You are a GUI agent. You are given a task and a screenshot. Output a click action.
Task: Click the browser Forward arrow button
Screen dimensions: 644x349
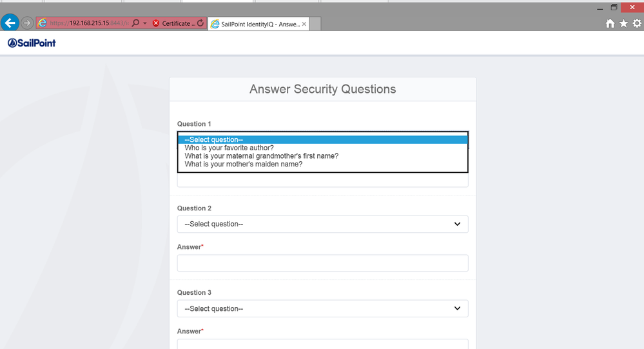pyautogui.click(x=27, y=23)
